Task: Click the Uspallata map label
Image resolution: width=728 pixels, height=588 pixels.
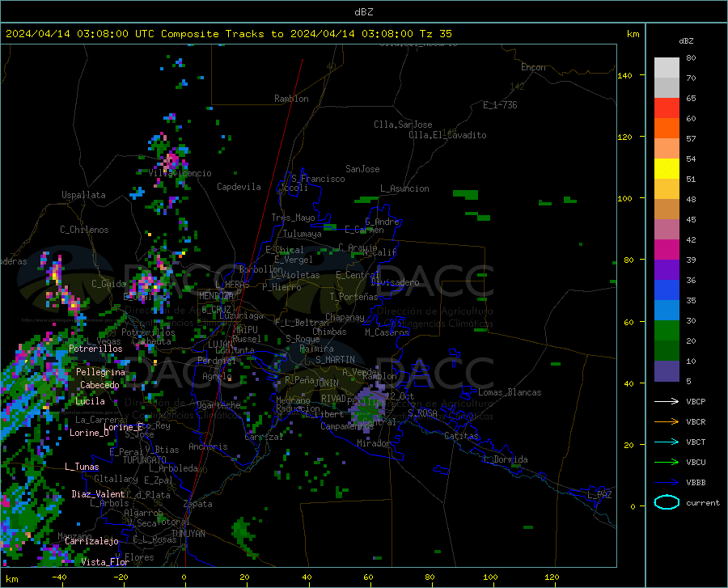Action: pos(83,195)
